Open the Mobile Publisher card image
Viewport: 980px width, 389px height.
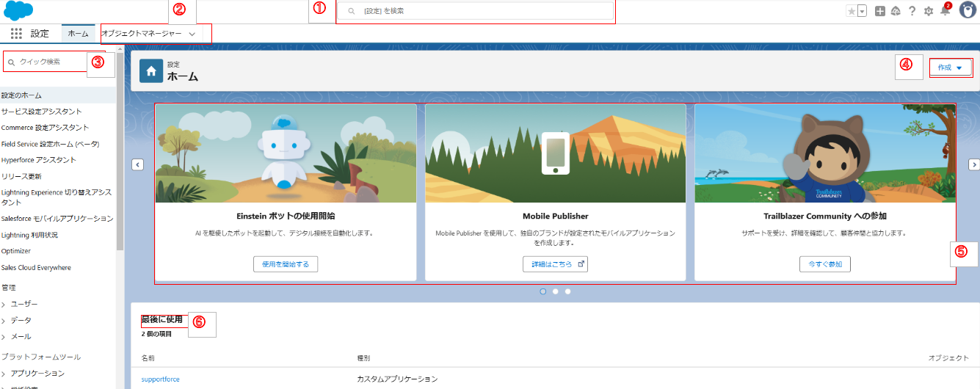555,153
